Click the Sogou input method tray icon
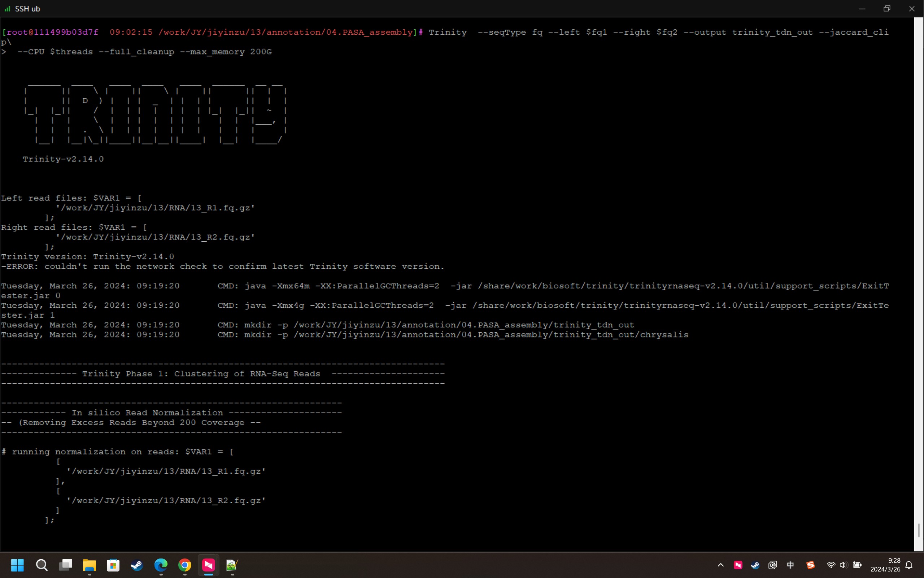Screen dimensions: 924x578 (x=811, y=565)
